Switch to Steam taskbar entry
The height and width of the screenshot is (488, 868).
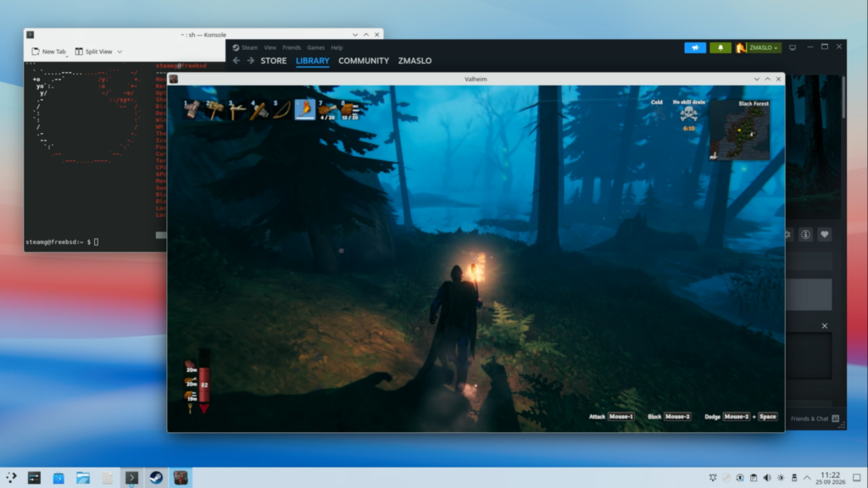coord(156,478)
